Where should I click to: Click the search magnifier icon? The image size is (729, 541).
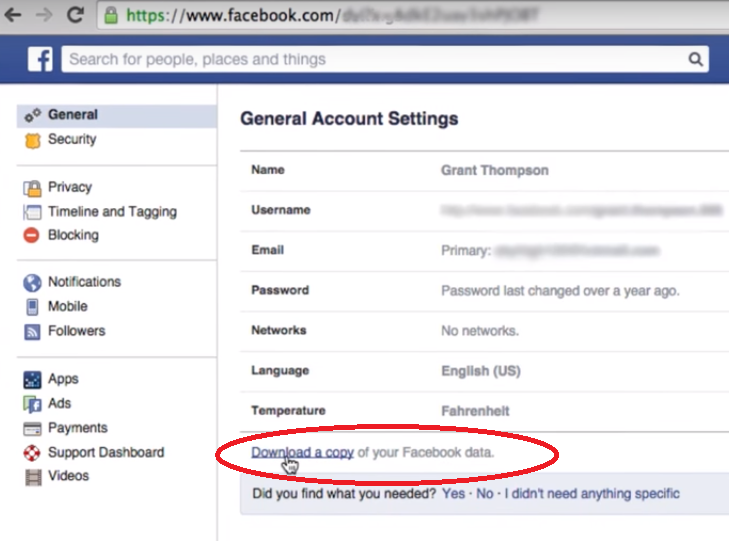696,59
